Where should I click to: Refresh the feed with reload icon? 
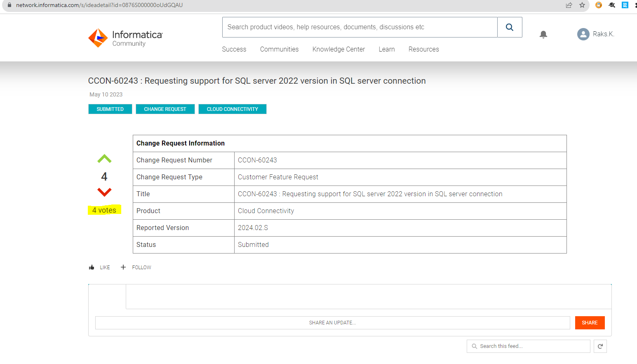click(600, 346)
